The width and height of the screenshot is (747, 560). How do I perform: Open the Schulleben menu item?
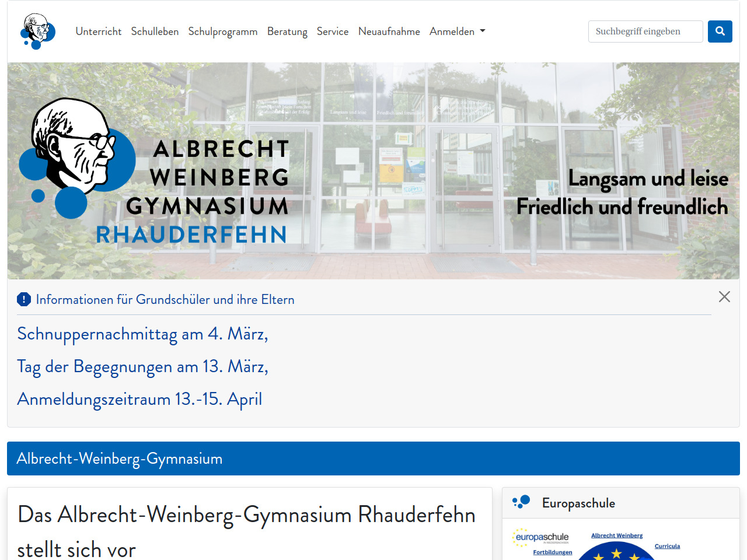tap(155, 32)
